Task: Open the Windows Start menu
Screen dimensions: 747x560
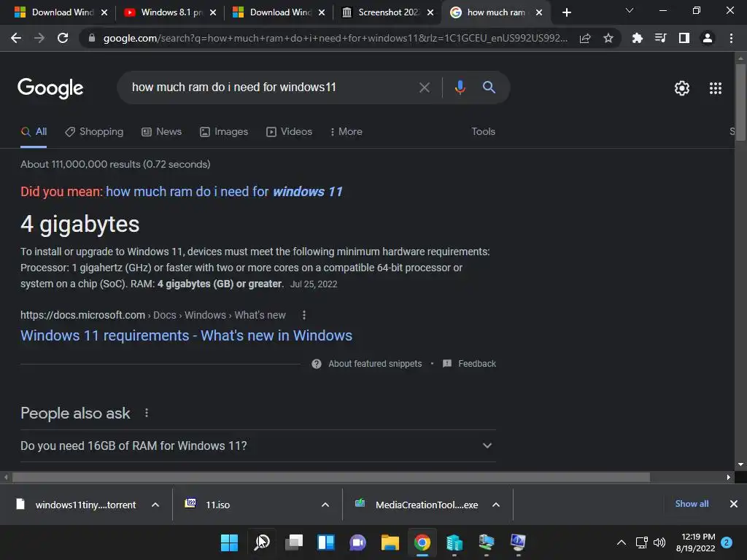Action: click(229, 542)
